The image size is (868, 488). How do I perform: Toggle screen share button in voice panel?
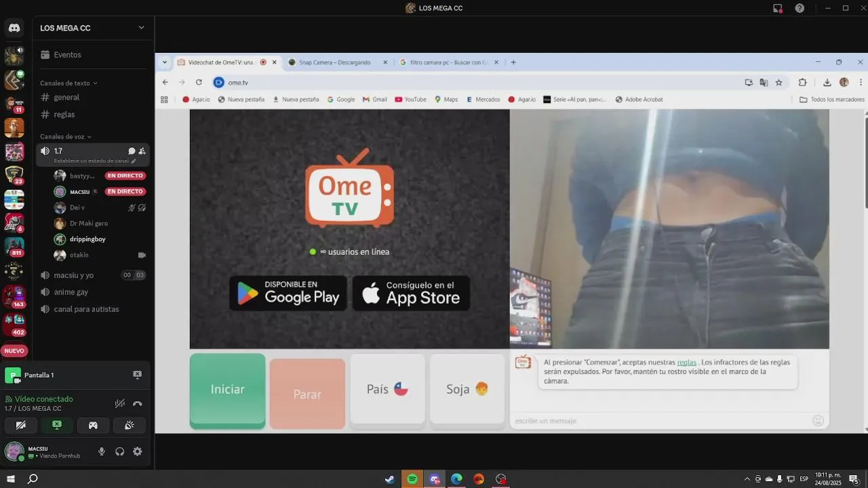[x=57, y=425]
